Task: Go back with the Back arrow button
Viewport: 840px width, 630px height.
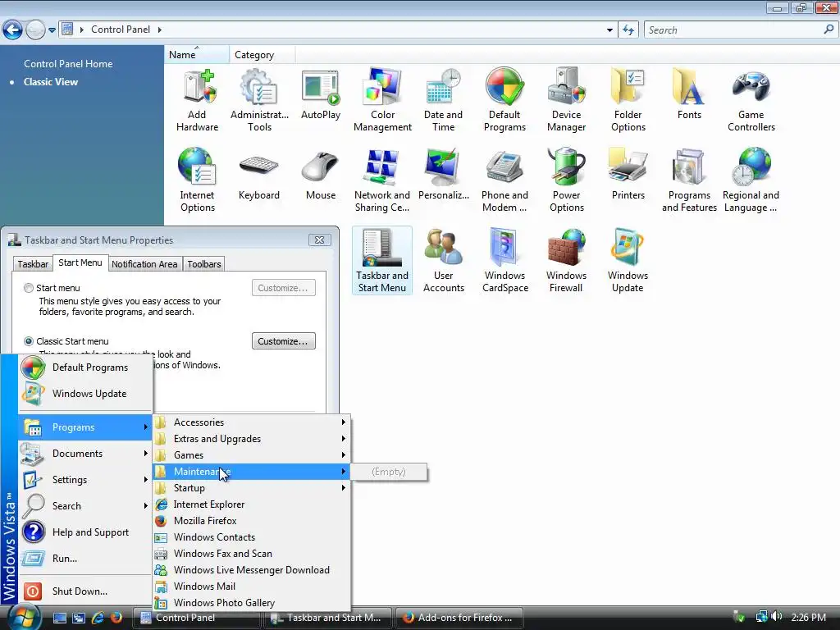Action: click(13, 30)
